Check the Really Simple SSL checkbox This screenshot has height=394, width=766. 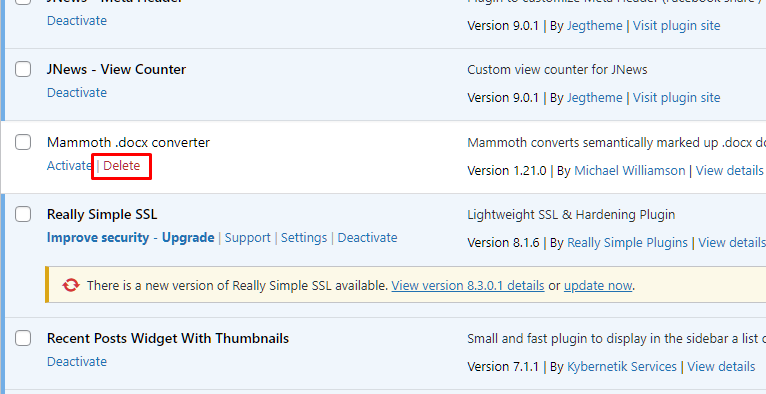23,214
